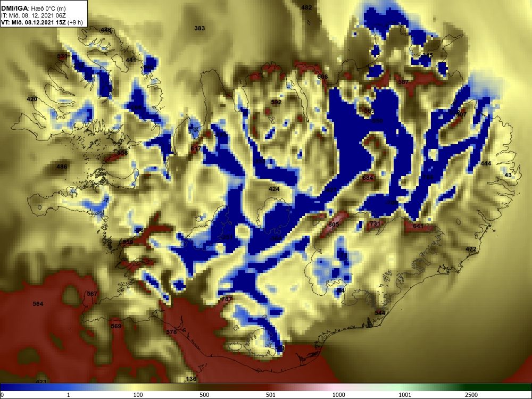Click the 587 label in the northeast
Image resolution: width=532 pixels, height=399 pixels.
(403, 82)
